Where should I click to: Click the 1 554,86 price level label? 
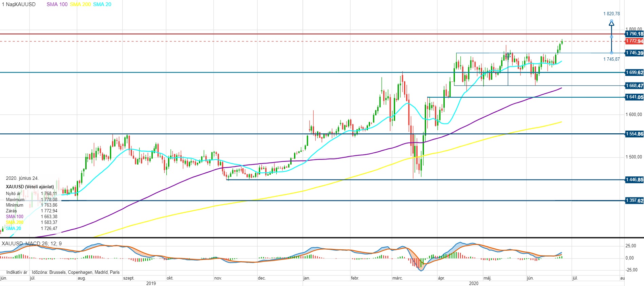tap(634, 134)
